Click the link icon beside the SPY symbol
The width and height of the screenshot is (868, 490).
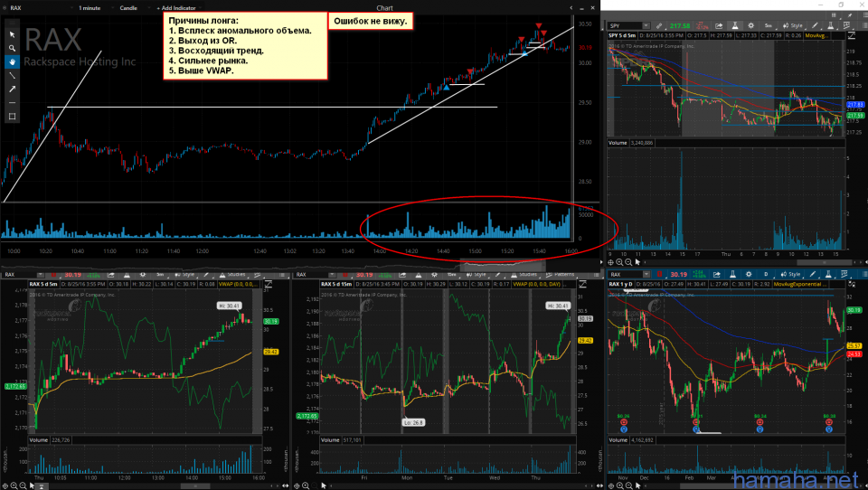coord(659,26)
